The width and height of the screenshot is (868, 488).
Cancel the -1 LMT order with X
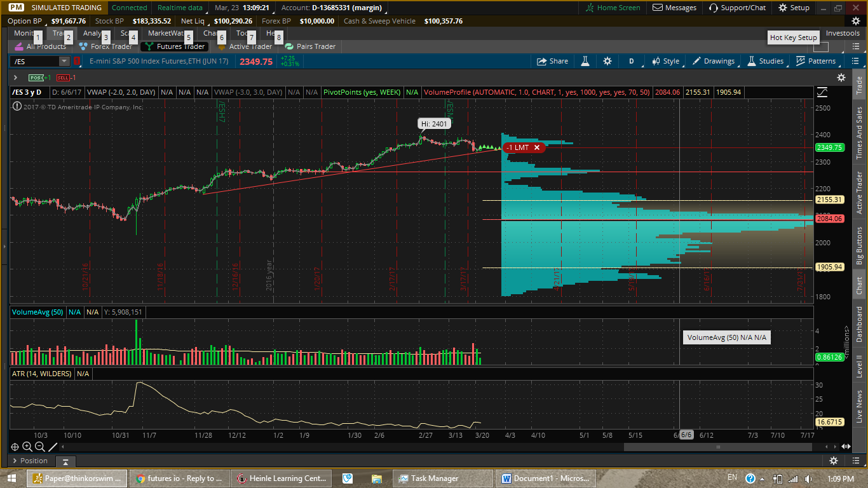click(537, 147)
